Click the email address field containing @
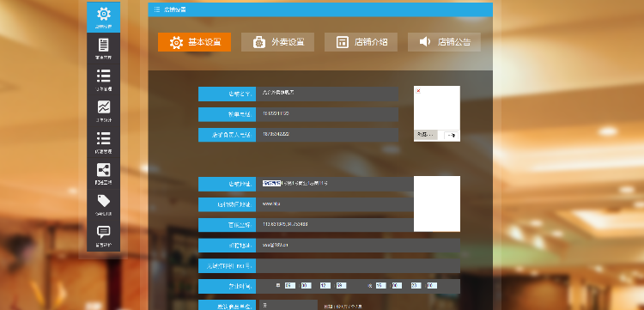 (x=358, y=246)
